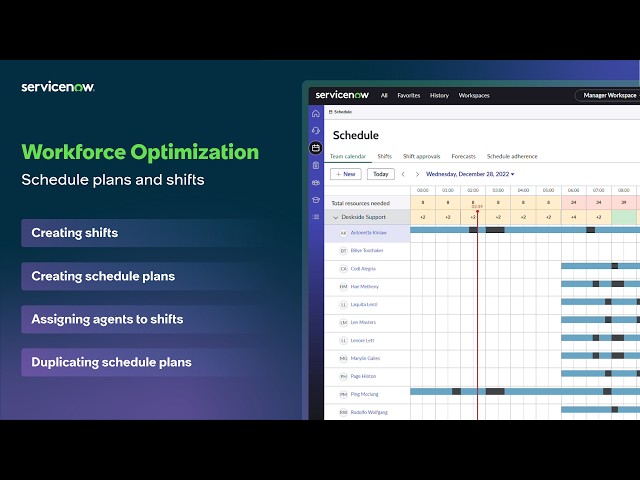Viewport: 640px width, 480px height.
Task: Select Ping Mcclang's shift bar
Action: coord(525,391)
